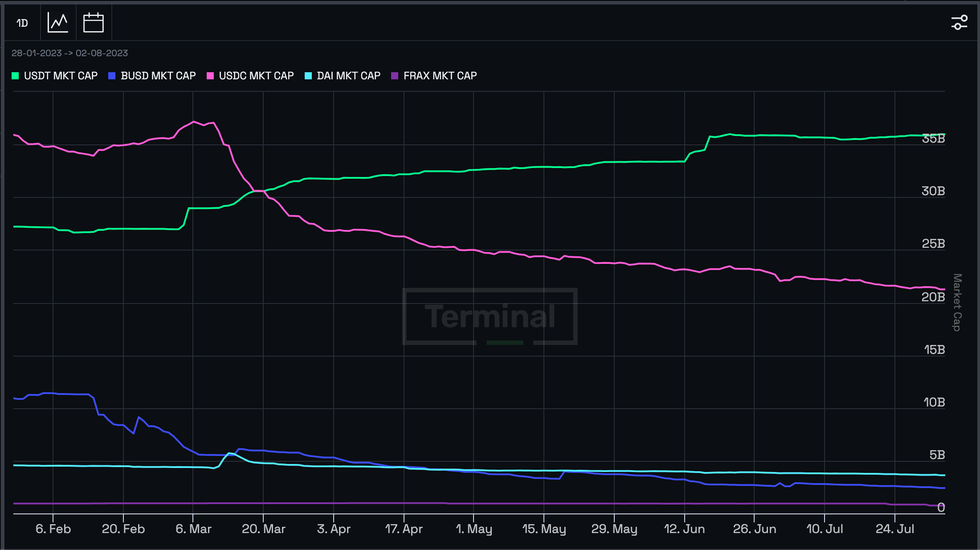Click the 35B y-axis label
The height and width of the screenshot is (550, 980).
(x=933, y=139)
